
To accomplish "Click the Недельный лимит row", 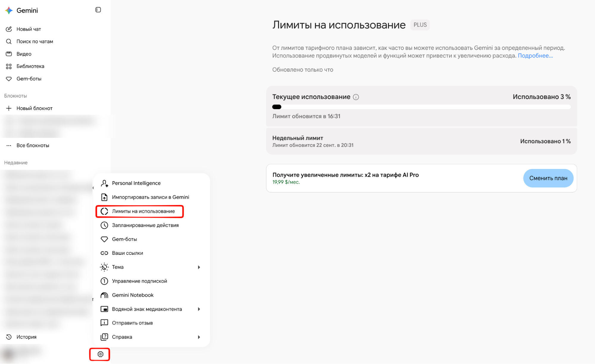I will pos(421,141).
